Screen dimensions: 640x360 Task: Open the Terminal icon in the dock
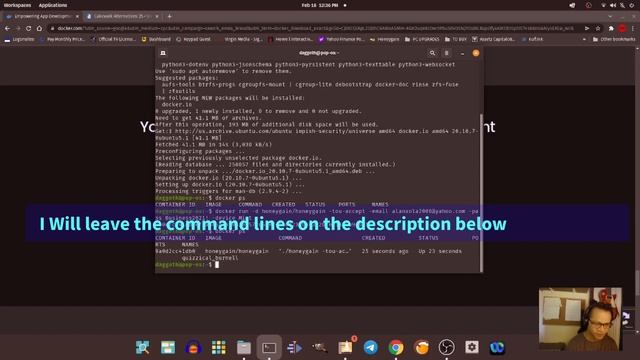[x=269, y=347]
